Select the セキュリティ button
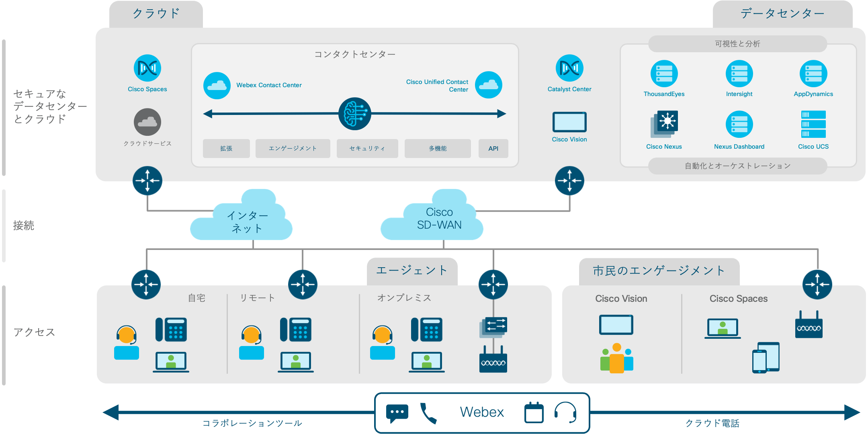868x434 pixels. pyautogui.click(x=367, y=149)
